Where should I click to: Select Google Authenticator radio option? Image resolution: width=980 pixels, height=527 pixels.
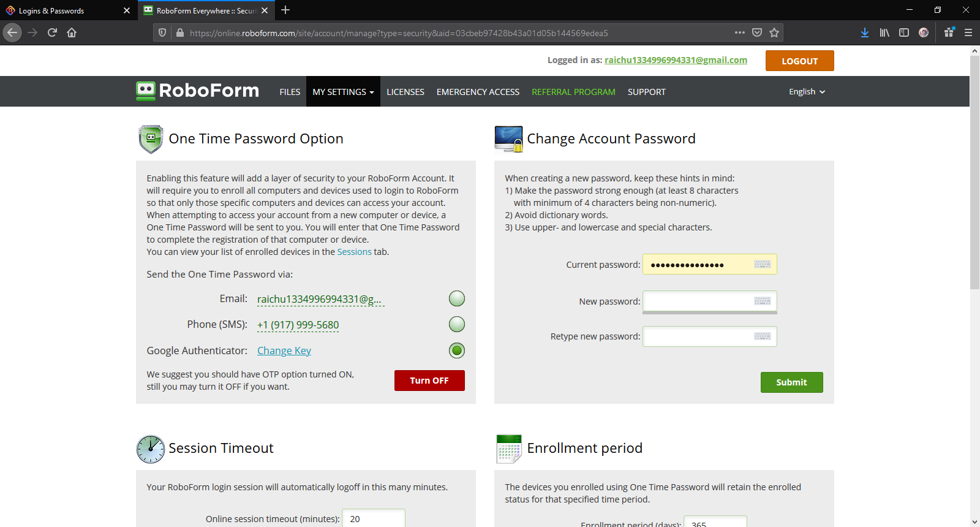tap(457, 351)
